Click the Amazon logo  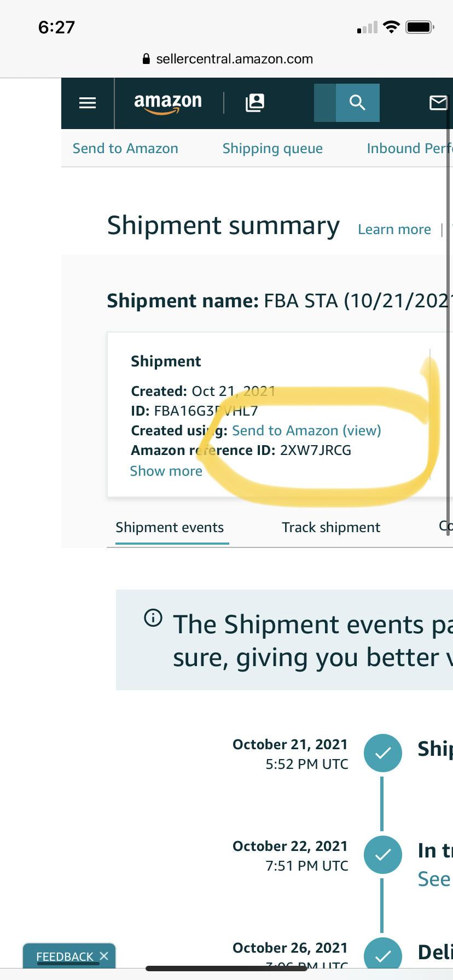pos(167,103)
